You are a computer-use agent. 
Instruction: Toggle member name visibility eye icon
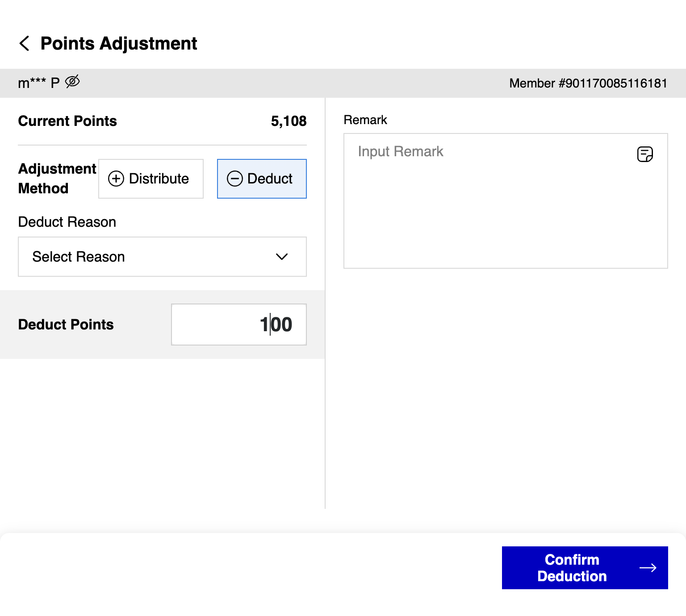point(72,82)
